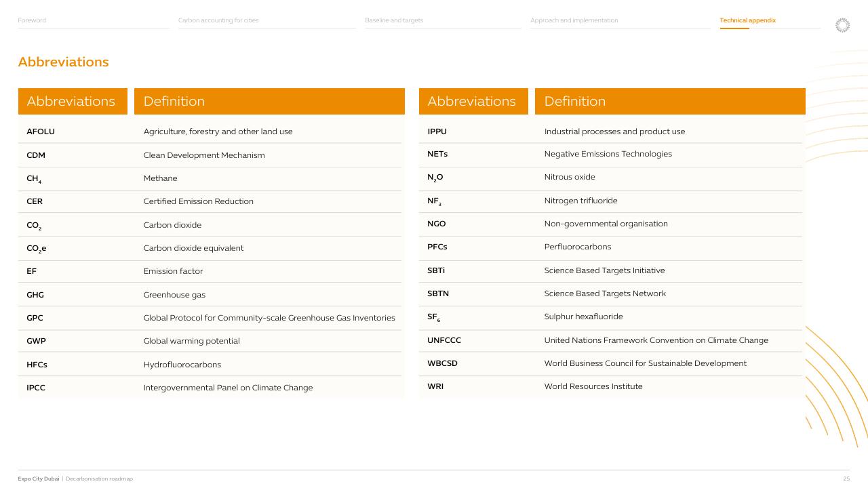
Task: Open the Foreword section tab
Action: pyautogui.click(x=32, y=20)
